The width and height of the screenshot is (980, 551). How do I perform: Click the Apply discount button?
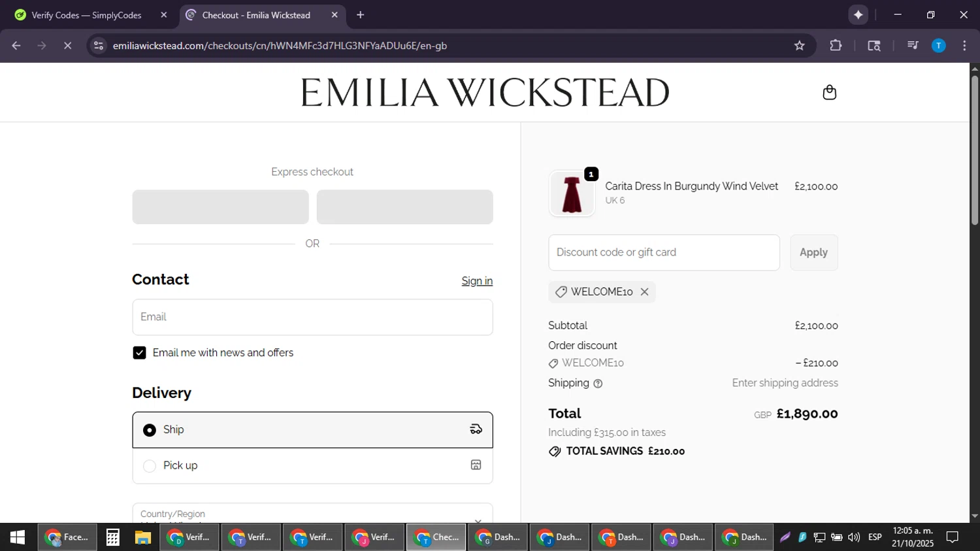pyautogui.click(x=813, y=252)
